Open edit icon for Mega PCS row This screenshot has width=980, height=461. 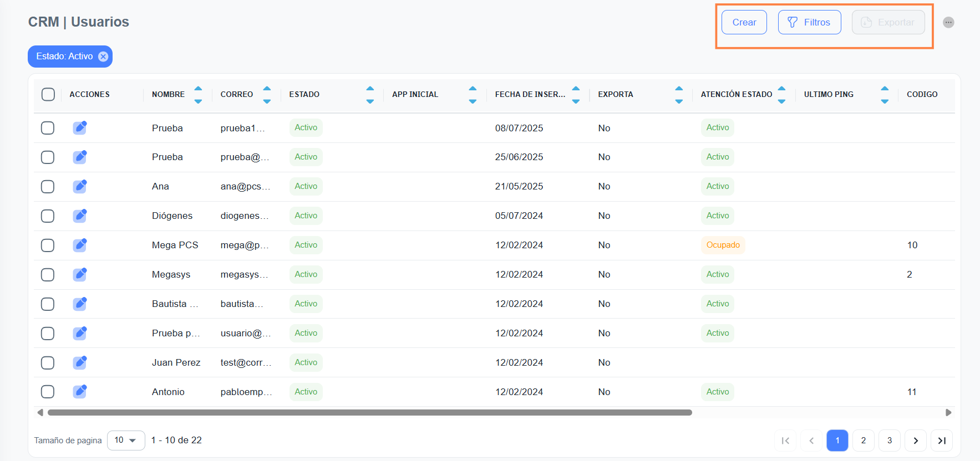[x=80, y=245]
